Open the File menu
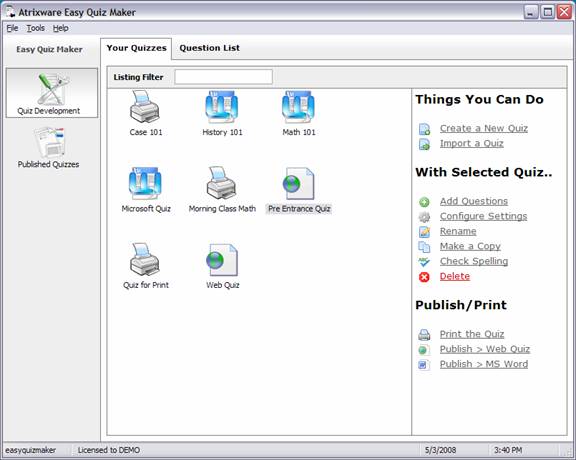 [x=12, y=28]
